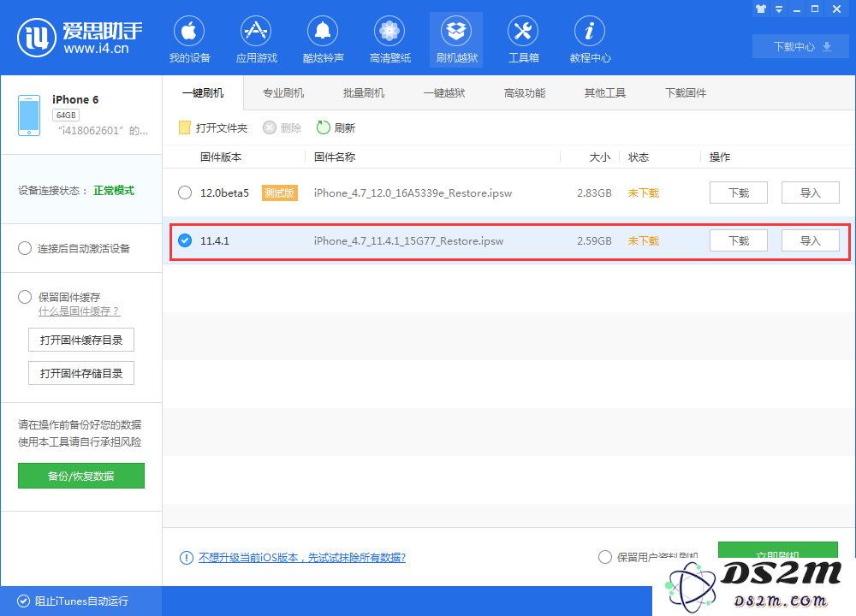Screen dimensions: 856x616
Task: Click 未下载 status in 11.4.1 row
Action: pyautogui.click(x=644, y=241)
